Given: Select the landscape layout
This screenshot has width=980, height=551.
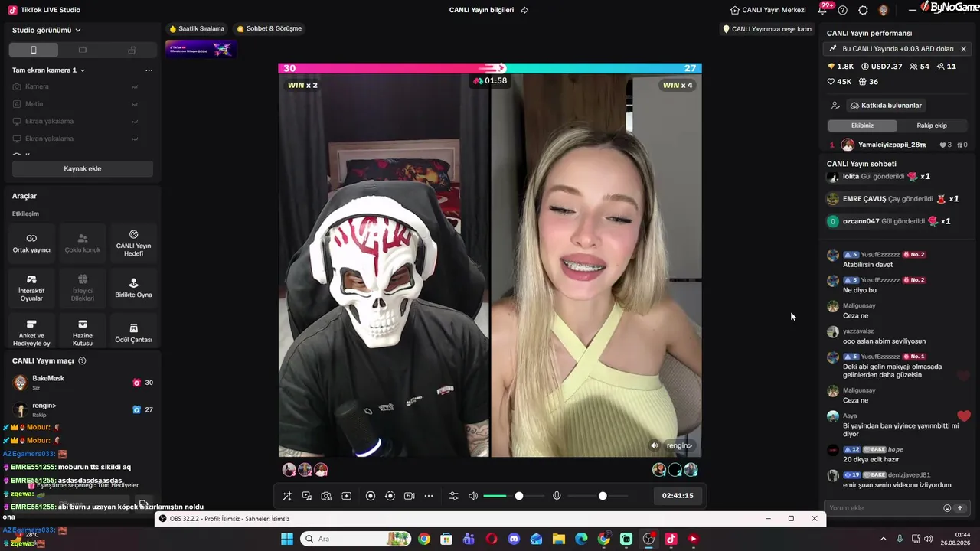Looking at the screenshot, I should (x=83, y=50).
